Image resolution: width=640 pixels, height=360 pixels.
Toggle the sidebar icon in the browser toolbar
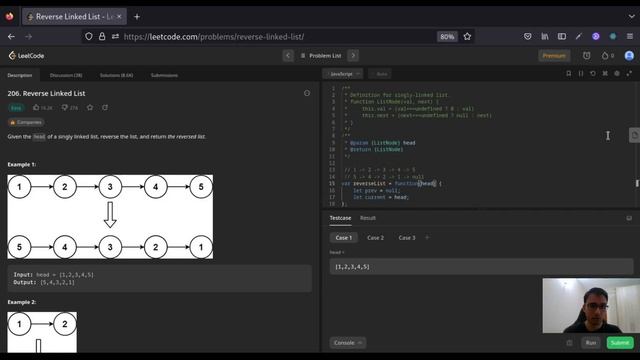(x=562, y=37)
